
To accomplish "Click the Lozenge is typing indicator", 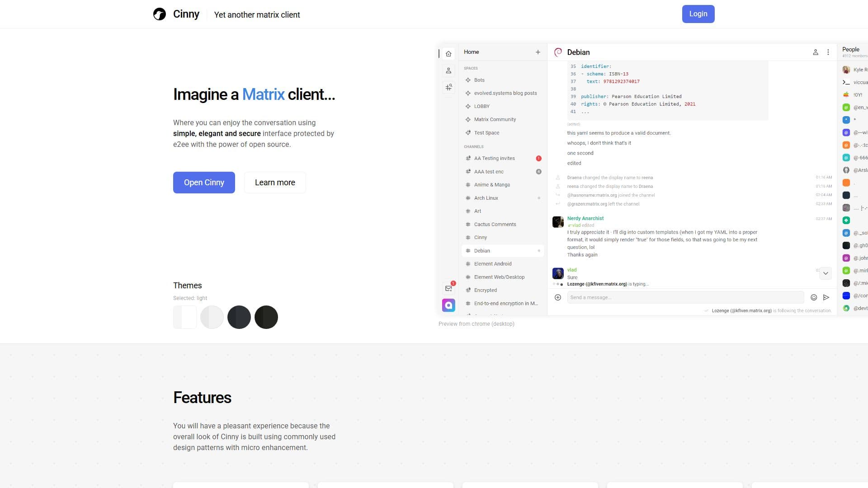I will click(x=608, y=284).
